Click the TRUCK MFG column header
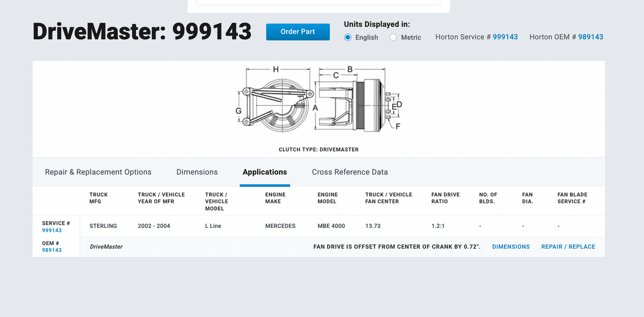Viewport: 644px width, 317px height. [x=99, y=198]
